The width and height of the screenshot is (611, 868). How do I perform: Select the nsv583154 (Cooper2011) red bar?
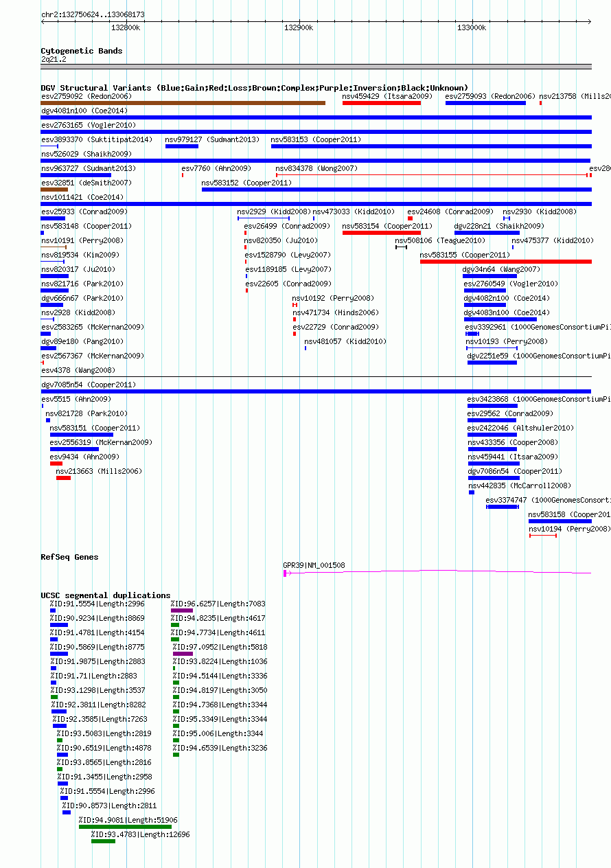[x=382, y=233]
